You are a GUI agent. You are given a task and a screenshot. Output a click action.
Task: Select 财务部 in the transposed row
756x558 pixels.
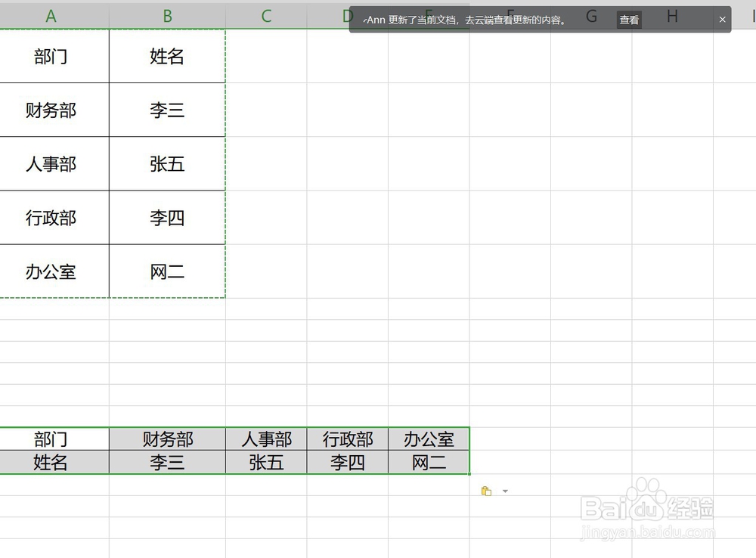coord(166,439)
